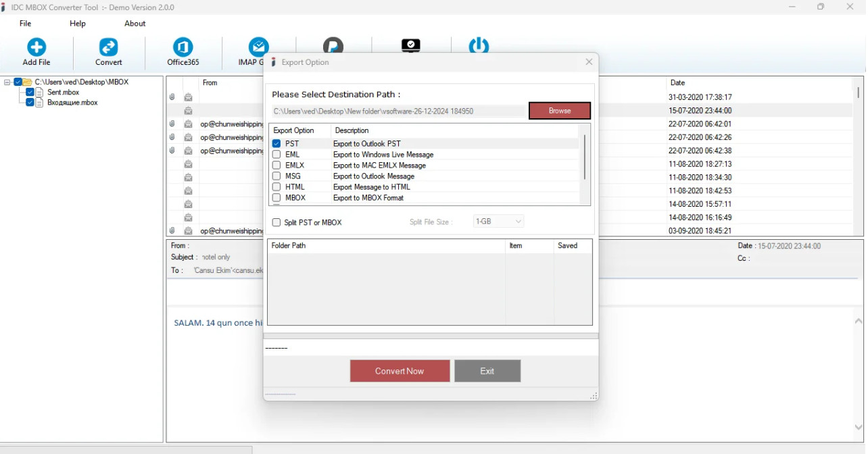Screen dimensions: 868x454
Task: Click the Exit button
Action: pos(487,371)
